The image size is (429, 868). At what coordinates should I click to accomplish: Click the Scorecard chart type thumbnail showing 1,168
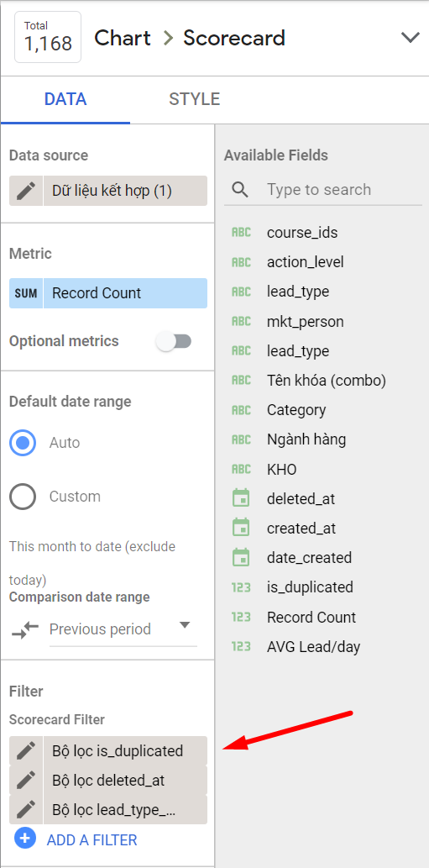click(x=49, y=37)
